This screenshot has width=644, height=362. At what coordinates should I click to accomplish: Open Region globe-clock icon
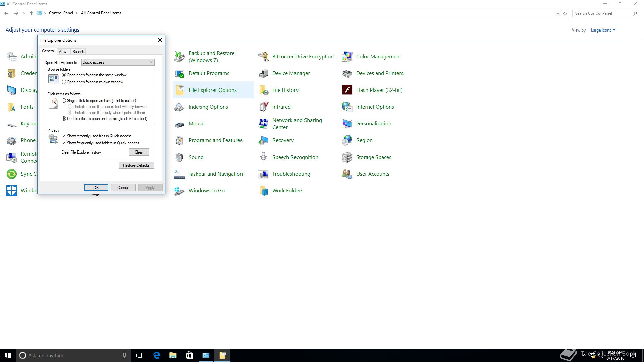(347, 140)
